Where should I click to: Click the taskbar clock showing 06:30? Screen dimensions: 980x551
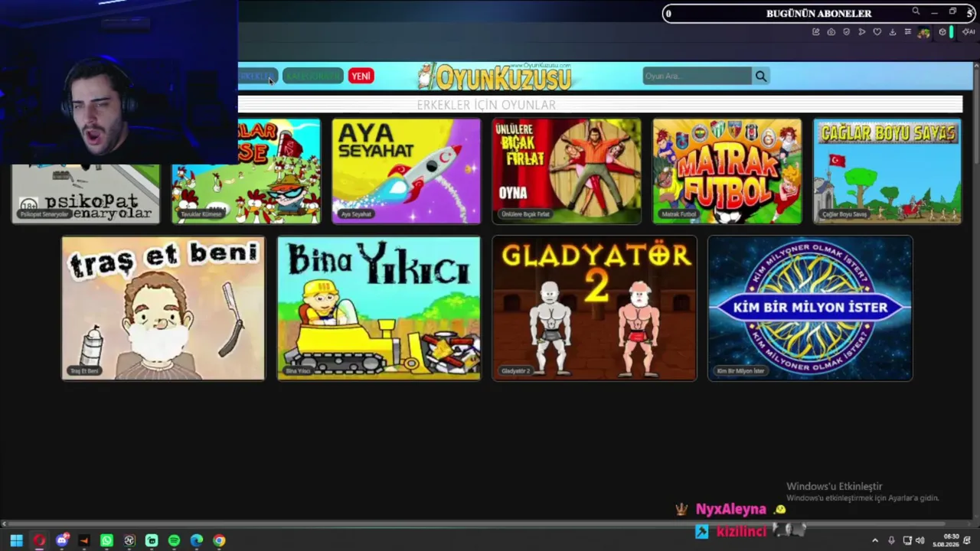946,540
